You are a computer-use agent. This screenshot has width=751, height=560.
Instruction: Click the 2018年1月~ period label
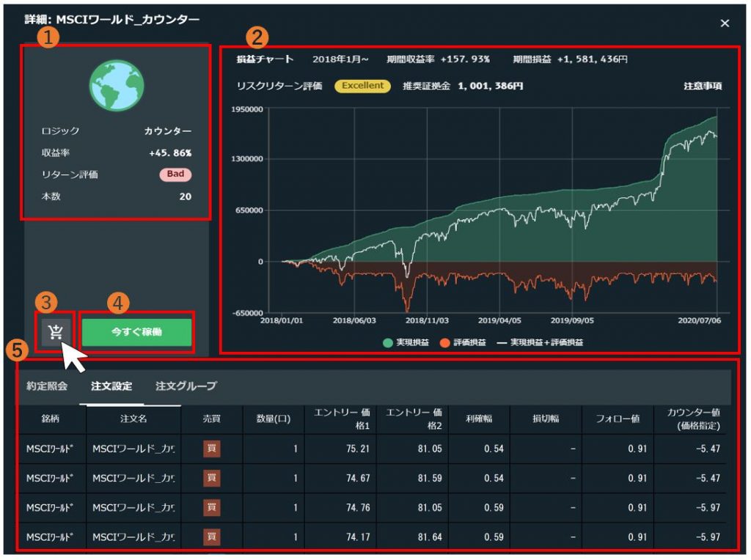tap(340, 59)
